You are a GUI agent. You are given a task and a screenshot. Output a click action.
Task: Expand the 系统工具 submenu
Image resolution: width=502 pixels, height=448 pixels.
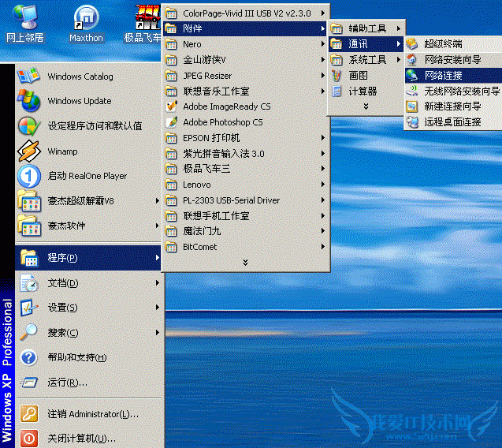[x=366, y=60]
